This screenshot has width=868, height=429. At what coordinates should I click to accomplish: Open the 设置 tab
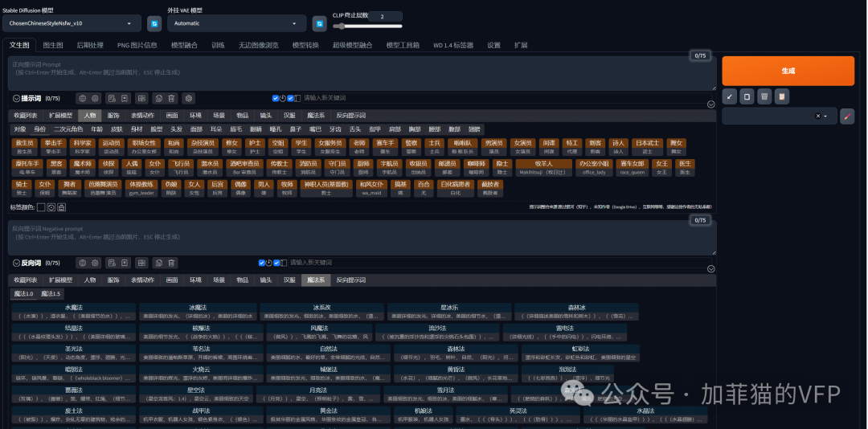point(493,46)
